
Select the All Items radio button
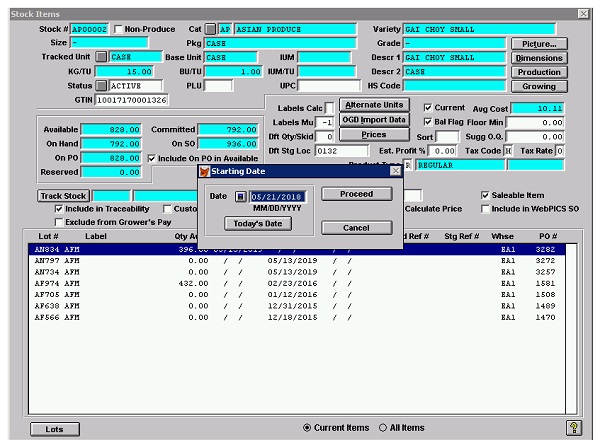click(x=383, y=428)
